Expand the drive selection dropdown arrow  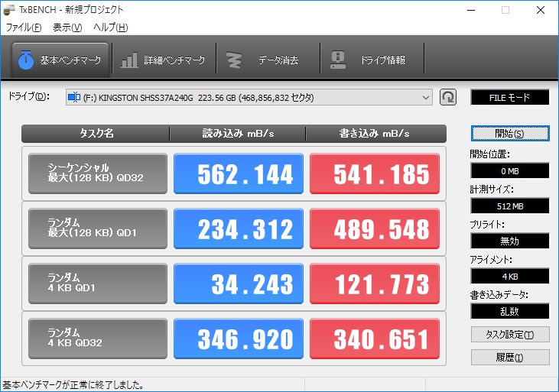[425, 98]
